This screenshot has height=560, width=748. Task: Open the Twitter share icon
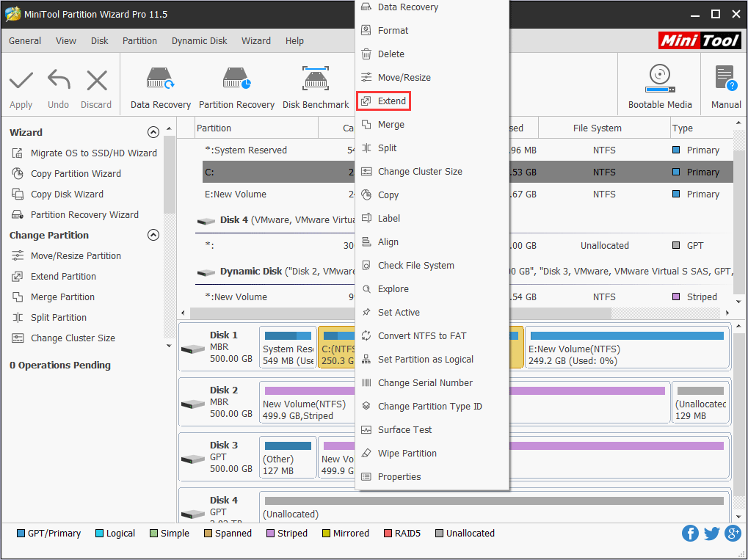coord(711,534)
